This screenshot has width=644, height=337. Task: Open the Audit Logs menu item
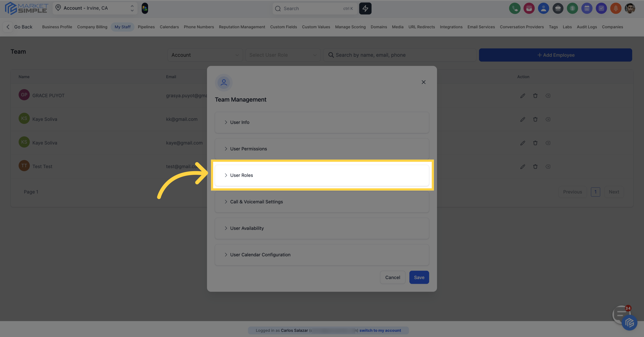pos(587,27)
